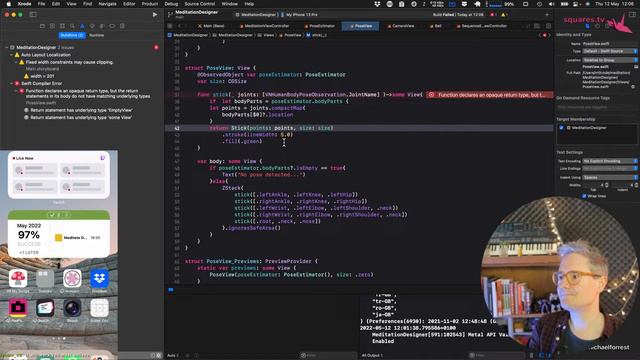Open the Location dropdown Relative to Group
This screenshot has width=640, height=360.
point(610,60)
